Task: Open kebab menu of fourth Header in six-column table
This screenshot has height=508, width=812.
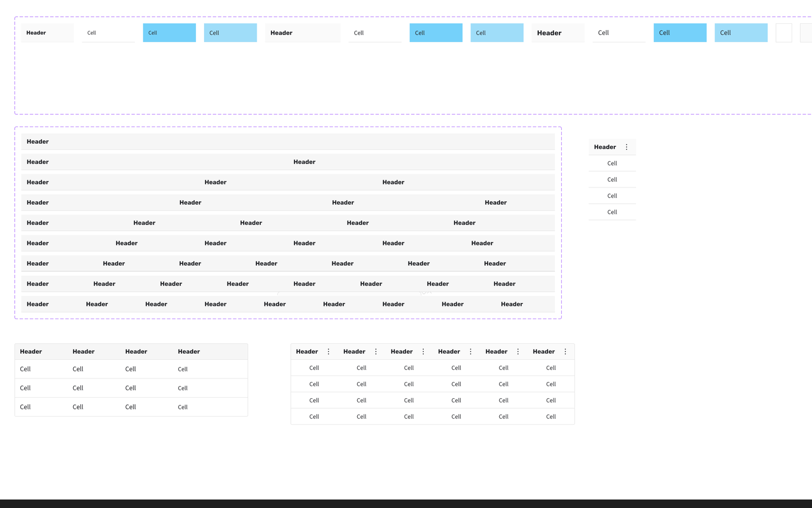Action: [x=470, y=352]
